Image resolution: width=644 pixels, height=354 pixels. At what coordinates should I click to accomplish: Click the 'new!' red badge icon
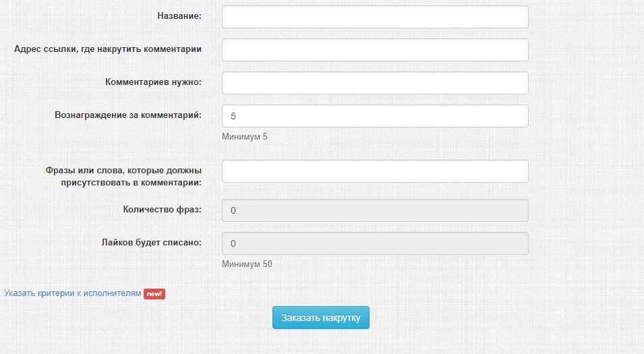(x=154, y=294)
